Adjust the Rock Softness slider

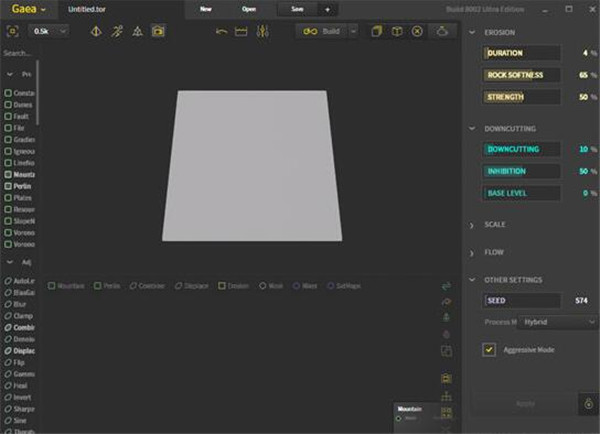click(521, 75)
